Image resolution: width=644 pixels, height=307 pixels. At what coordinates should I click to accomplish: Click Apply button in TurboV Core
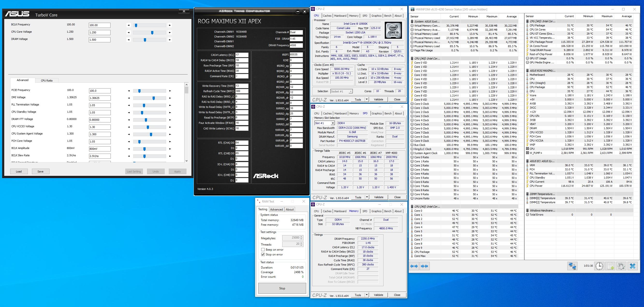[x=178, y=172]
